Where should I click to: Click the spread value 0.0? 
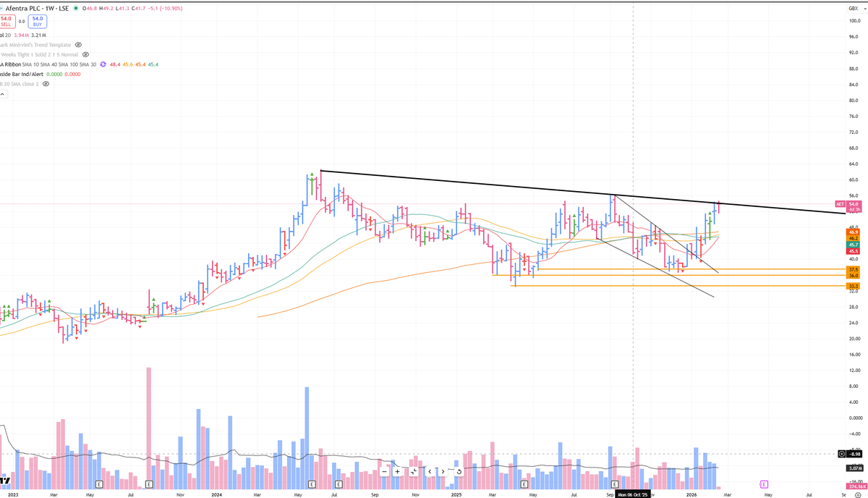(22, 21)
